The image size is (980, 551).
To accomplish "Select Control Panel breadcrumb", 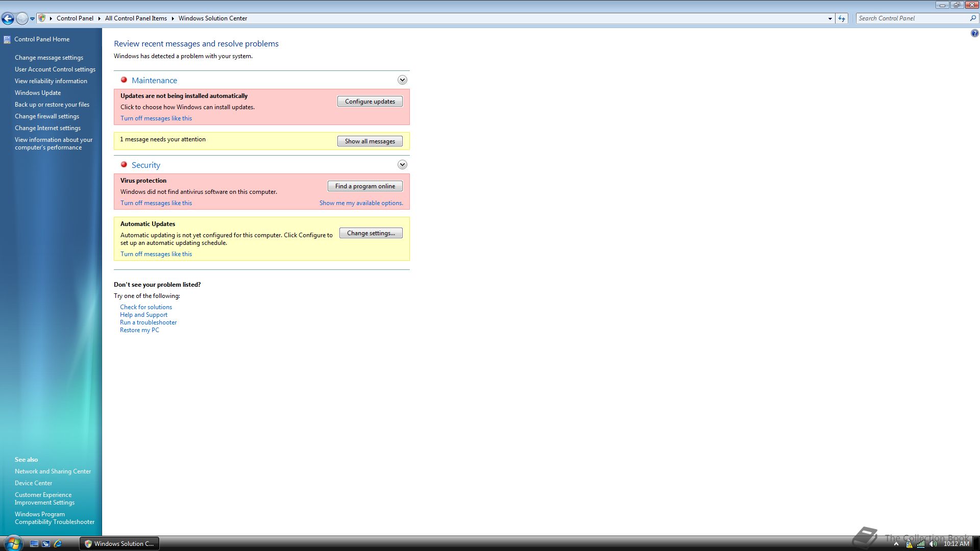I will tap(75, 18).
